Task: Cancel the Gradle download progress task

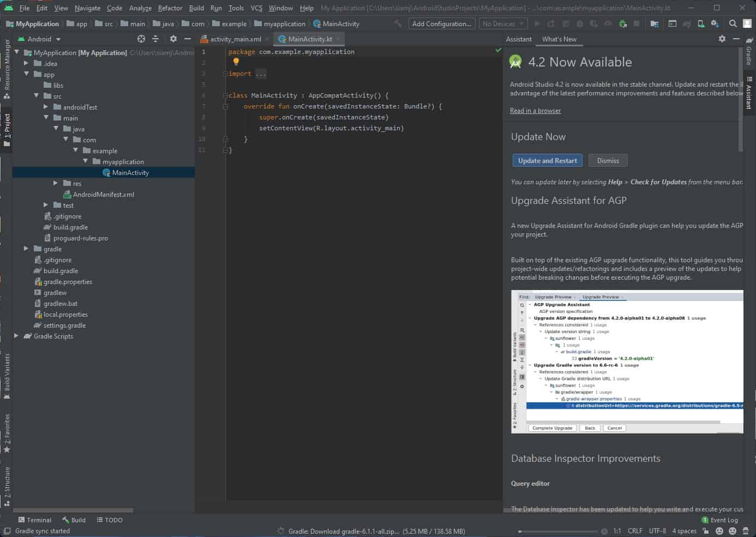Action: 604,531
